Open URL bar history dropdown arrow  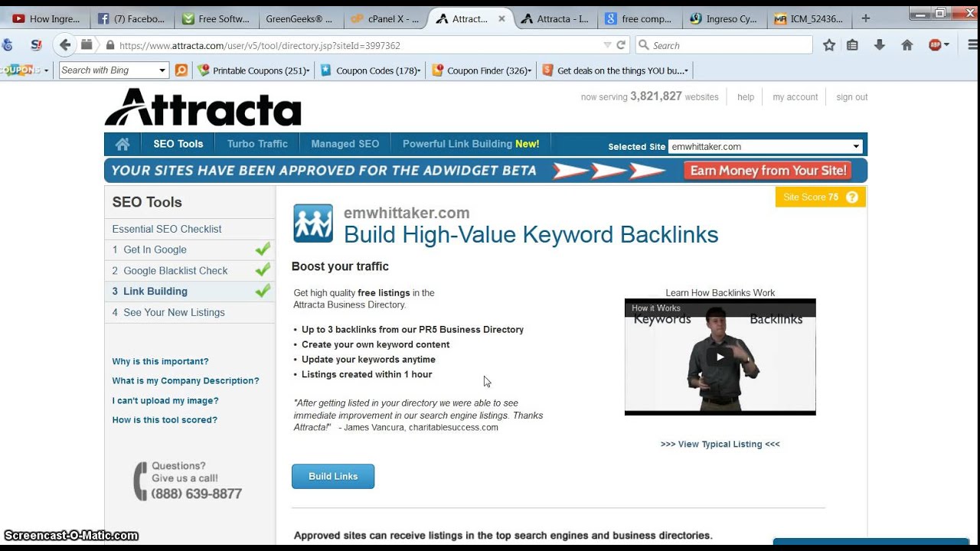(x=607, y=45)
